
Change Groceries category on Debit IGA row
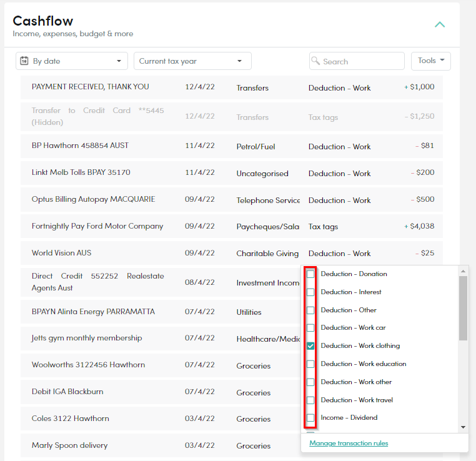pyautogui.click(x=254, y=393)
